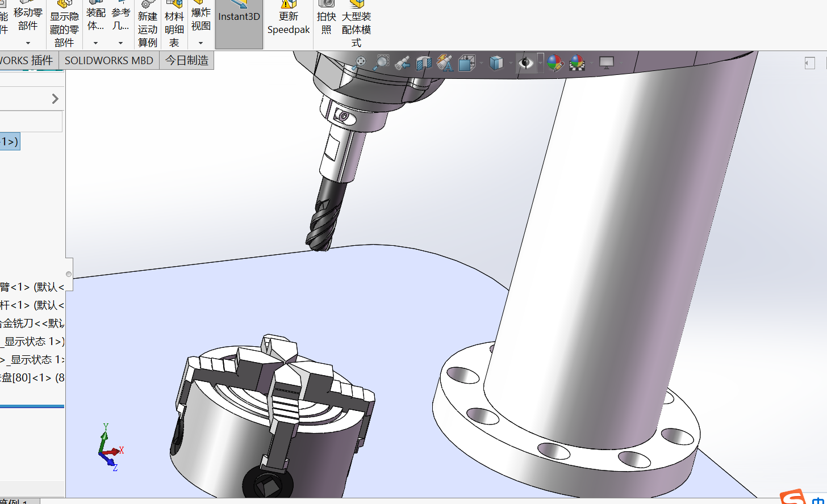This screenshot has width=827, height=504.
Task: Click the Previous View icon
Action: pos(403,62)
